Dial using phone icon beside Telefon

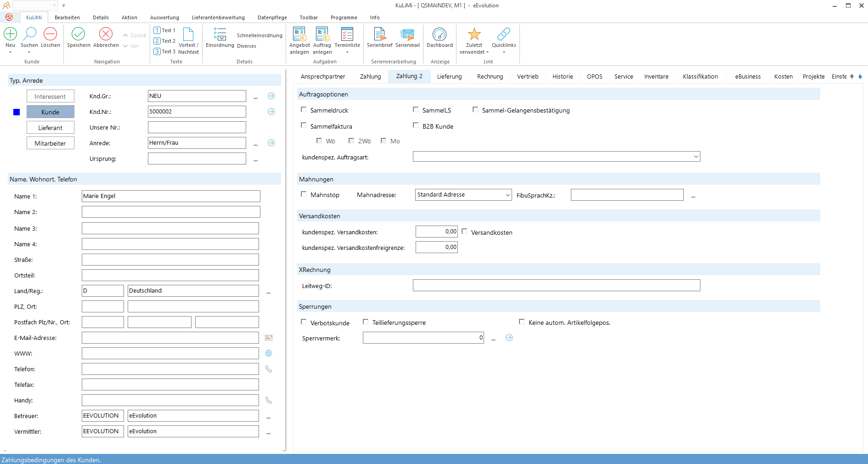coord(269,369)
